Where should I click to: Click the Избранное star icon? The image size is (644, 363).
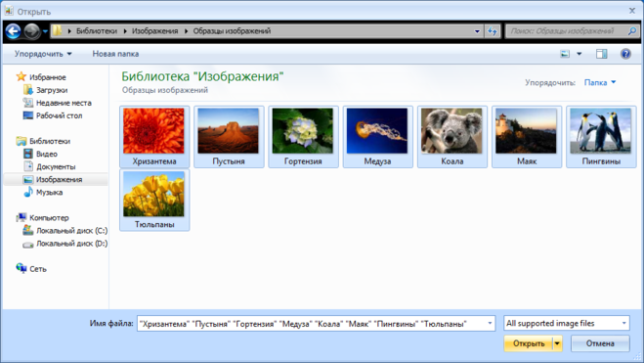coord(21,76)
